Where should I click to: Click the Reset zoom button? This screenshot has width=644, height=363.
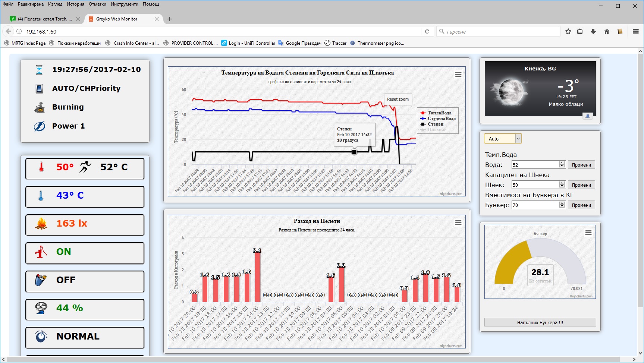pos(398,99)
